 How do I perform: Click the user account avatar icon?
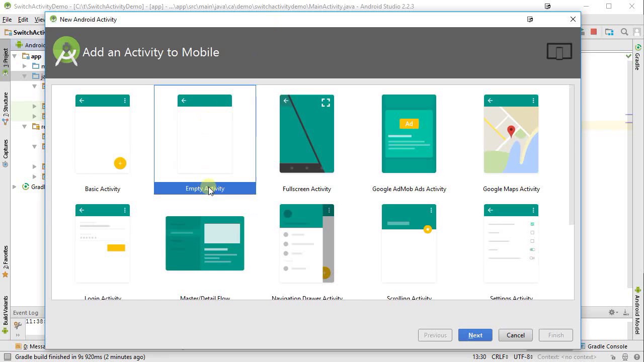click(x=637, y=32)
